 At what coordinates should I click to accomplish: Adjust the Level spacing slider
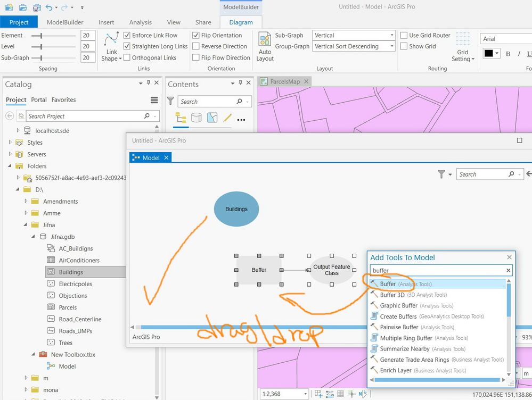coord(42,46)
